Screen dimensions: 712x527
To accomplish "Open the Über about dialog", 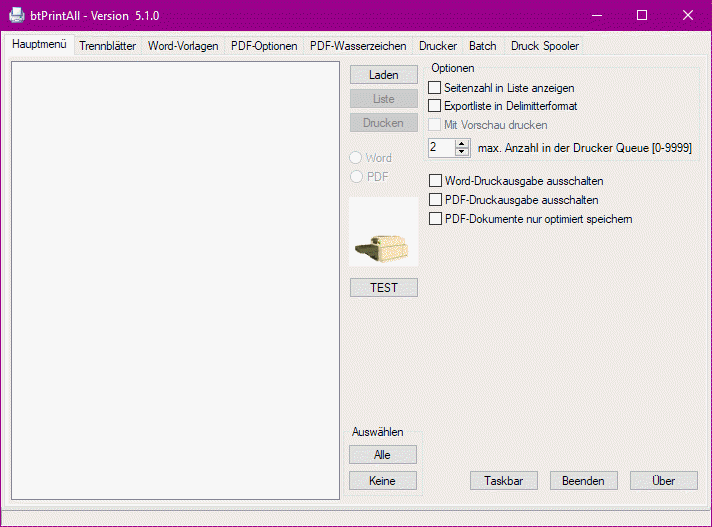I will (663, 480).
